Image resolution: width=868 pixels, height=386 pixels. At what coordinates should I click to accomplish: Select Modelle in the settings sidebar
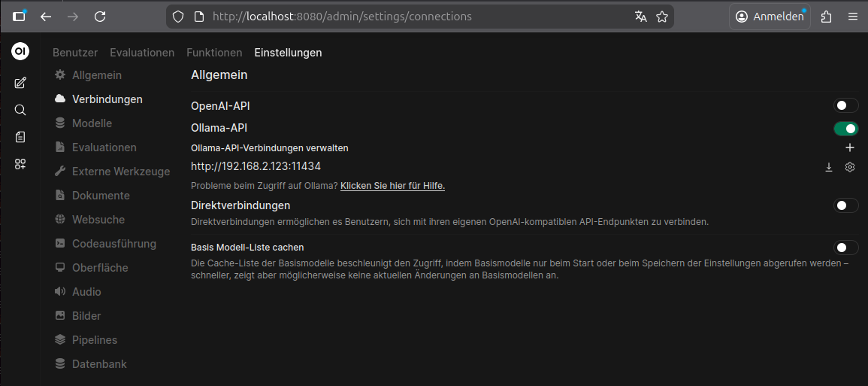92,123
